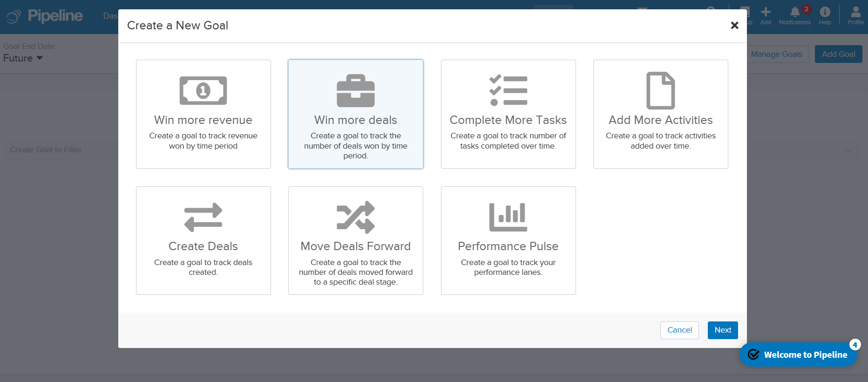Choose the Create Deals goal type
Image resolution: width=868 pixels, height=382 pixels.
[x=203, y=240]
